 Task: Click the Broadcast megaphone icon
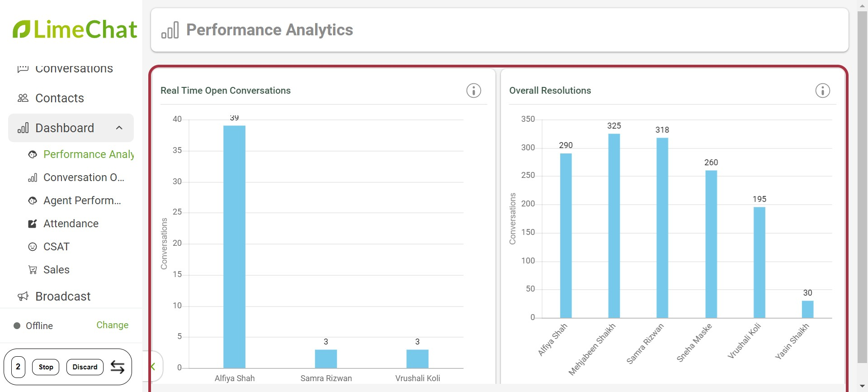23,296
